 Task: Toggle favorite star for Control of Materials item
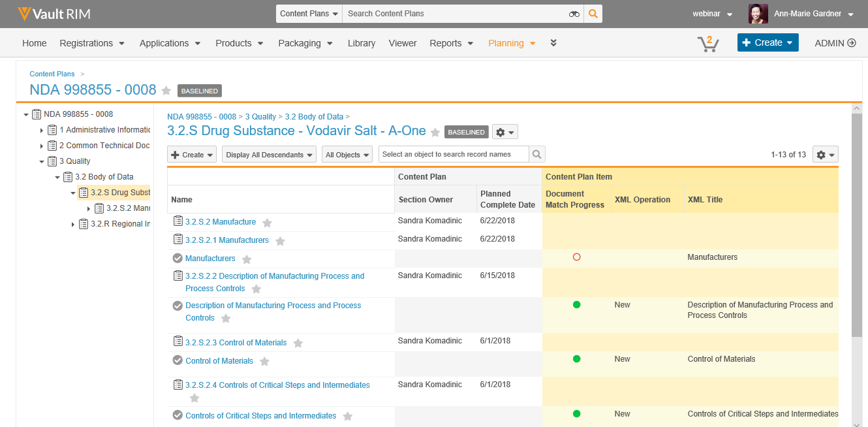click(x=264, y=362)
